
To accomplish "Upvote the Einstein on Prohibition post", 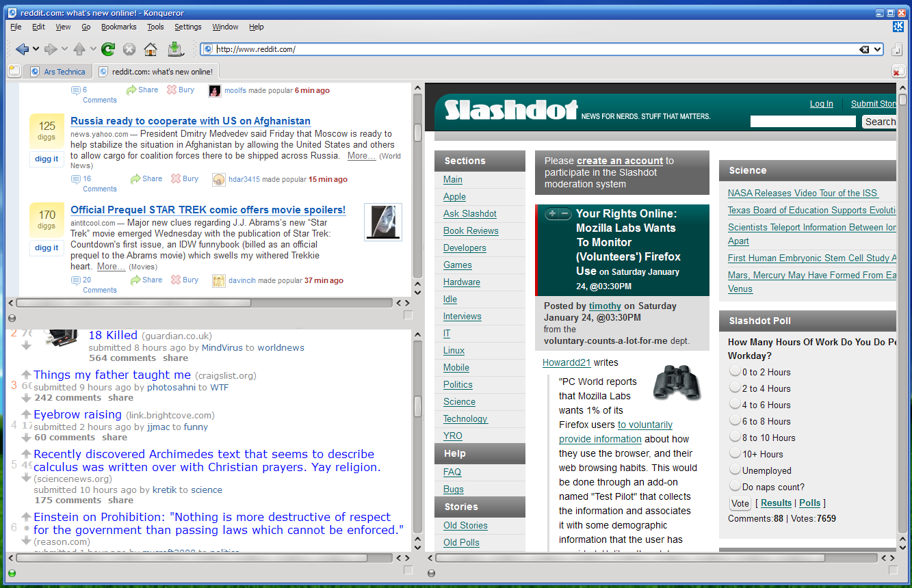I will [x=26, y=517].
